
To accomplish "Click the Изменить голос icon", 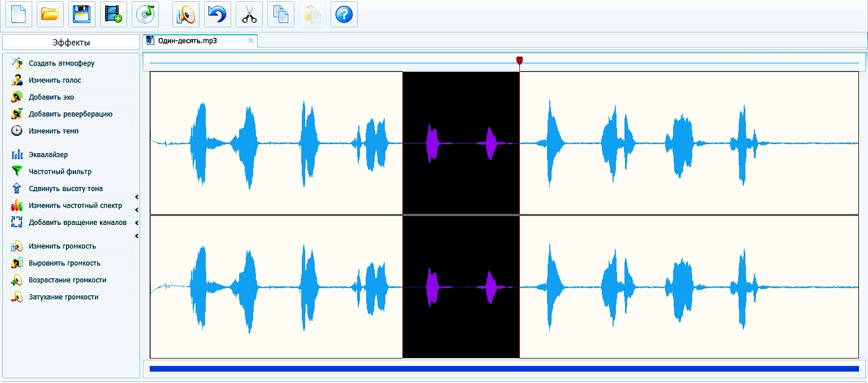I will click(17, 80).
